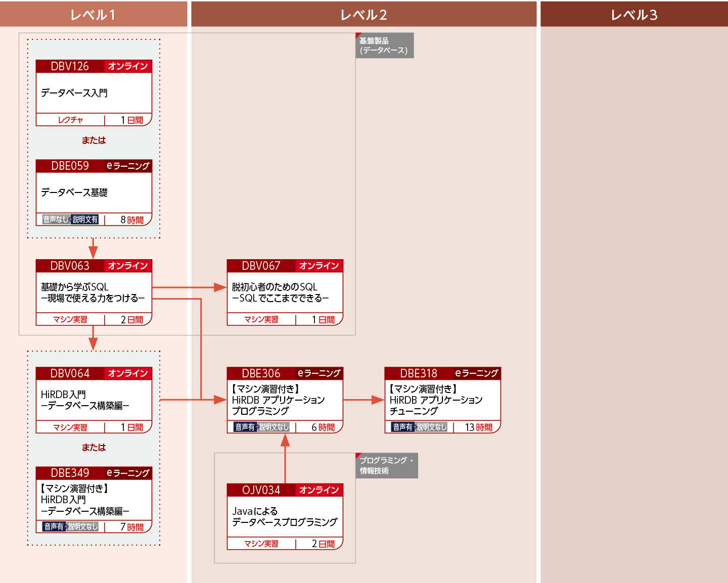Click the eラーニング badge on DBE349
Image resolution: width=728 pixels, height=583 pixels.
pyautogui.click(x=128, y=473)
